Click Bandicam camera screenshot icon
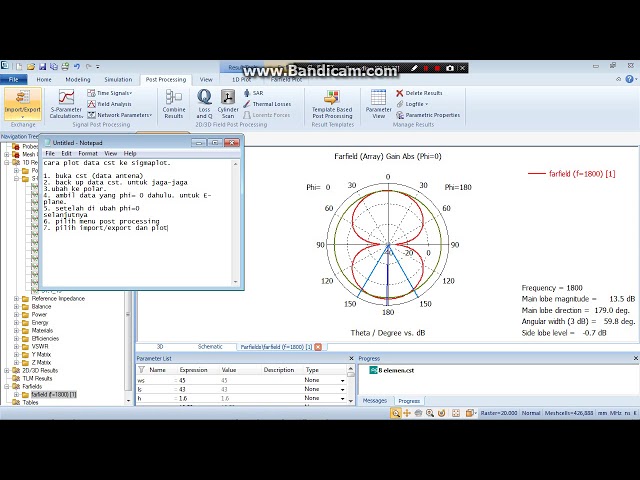The image size is (640, 480). pyautogui.click(x=450, y=68)
